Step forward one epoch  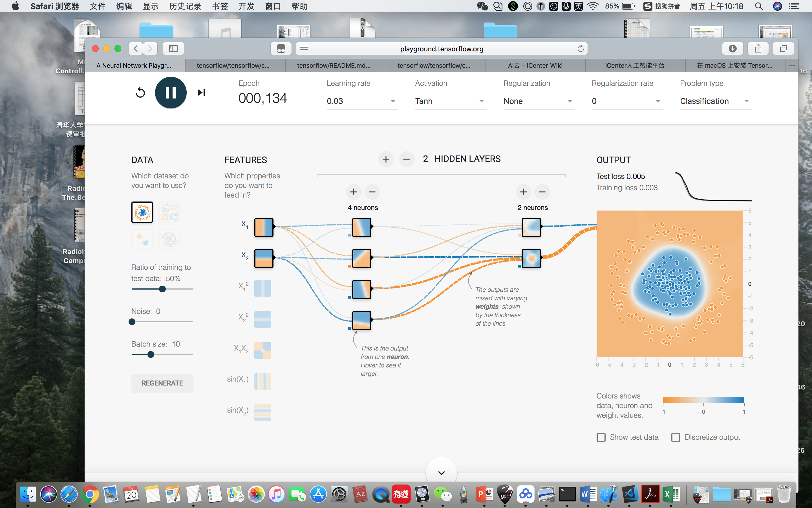tap(201, 92)
